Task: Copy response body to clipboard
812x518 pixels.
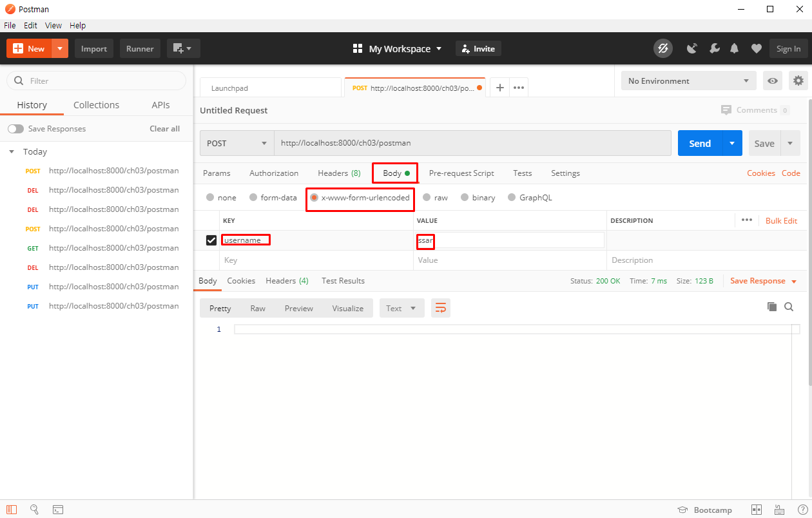Action: coord(771,307)
